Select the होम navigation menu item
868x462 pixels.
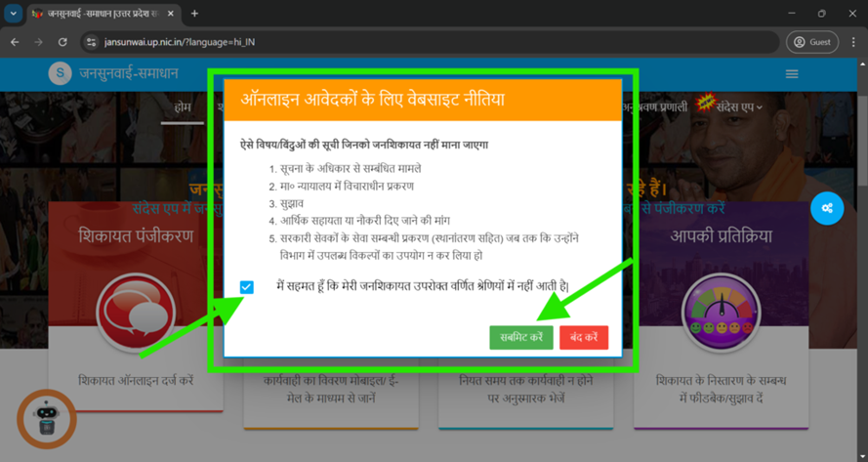[x=182, y=106]
